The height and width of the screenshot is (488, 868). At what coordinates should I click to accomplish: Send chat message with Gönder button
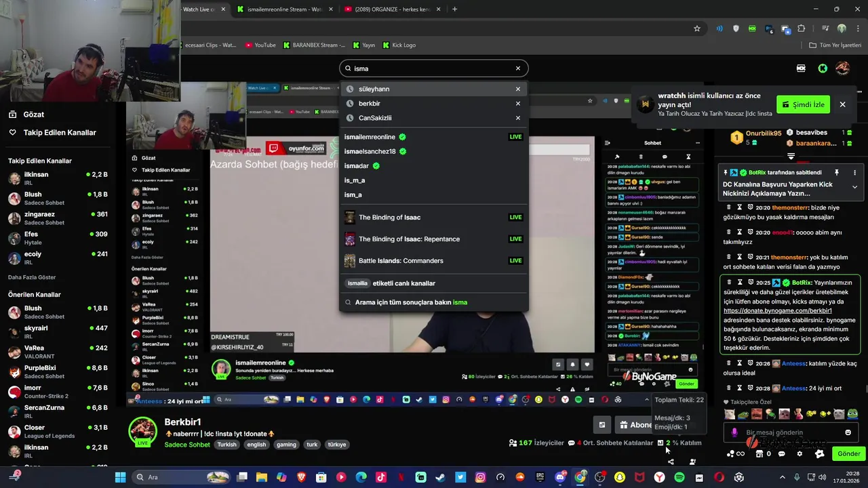coord(848,454)
